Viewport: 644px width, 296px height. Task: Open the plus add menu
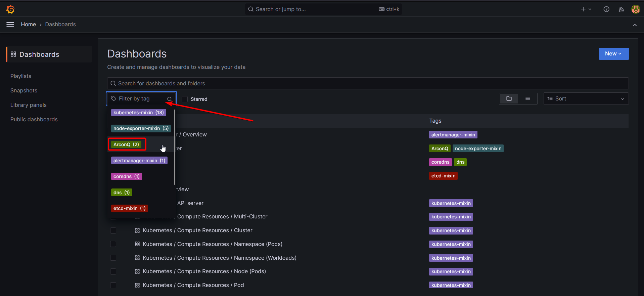click(586, 9)
